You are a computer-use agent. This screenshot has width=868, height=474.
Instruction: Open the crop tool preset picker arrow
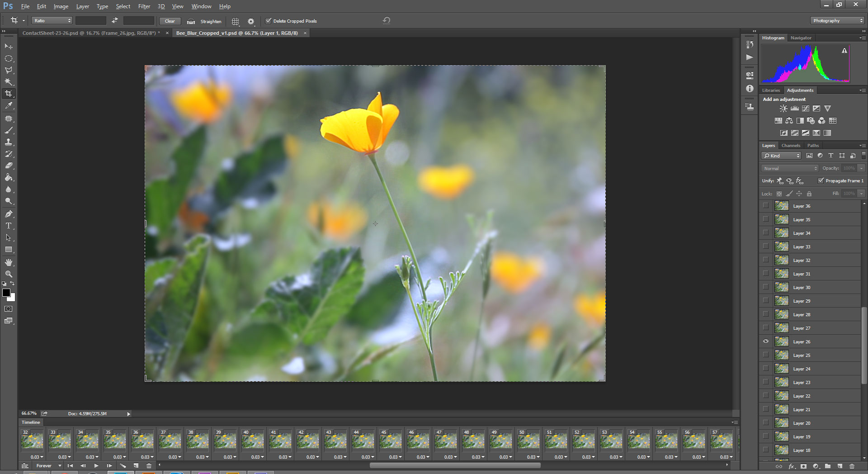[x=24, y=21]
